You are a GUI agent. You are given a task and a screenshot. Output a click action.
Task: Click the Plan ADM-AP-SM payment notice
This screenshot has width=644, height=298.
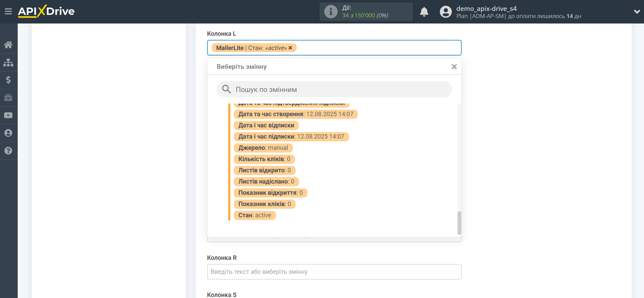tap(518, 16)
